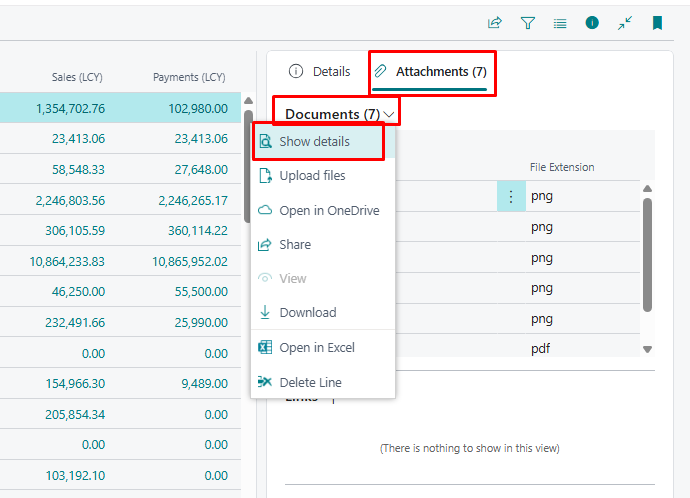Viewport: 690px width, 498px height.
Task: Click the attachments list scrollbar thumb
Action: click(x=647, y=255)
